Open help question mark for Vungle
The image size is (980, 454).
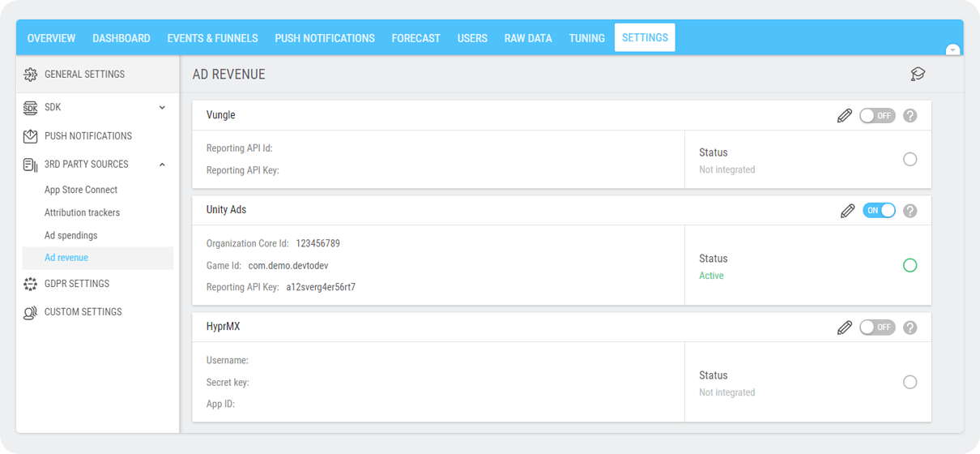click(x=910, y=116)
